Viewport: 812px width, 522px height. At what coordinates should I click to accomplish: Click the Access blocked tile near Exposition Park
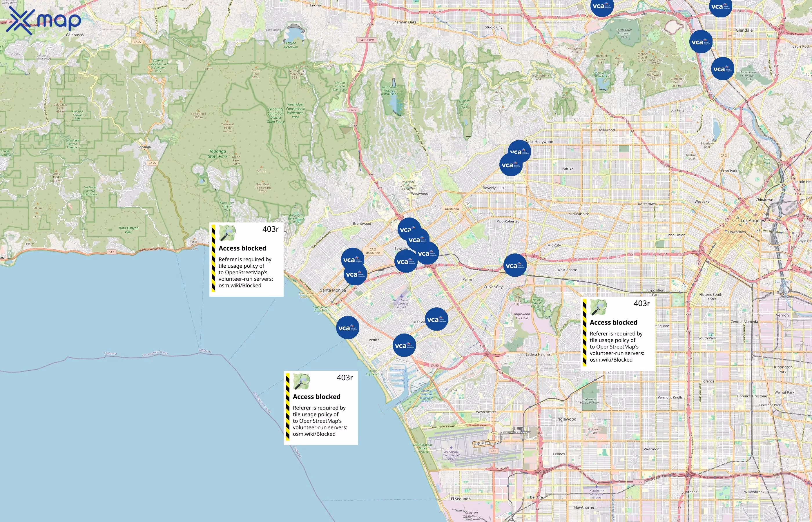(x=617, y=334)
